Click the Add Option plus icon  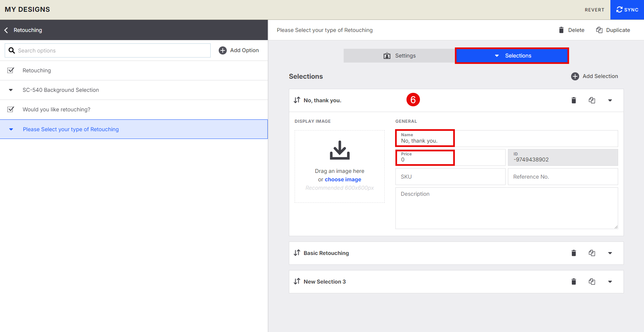[223, 50]
